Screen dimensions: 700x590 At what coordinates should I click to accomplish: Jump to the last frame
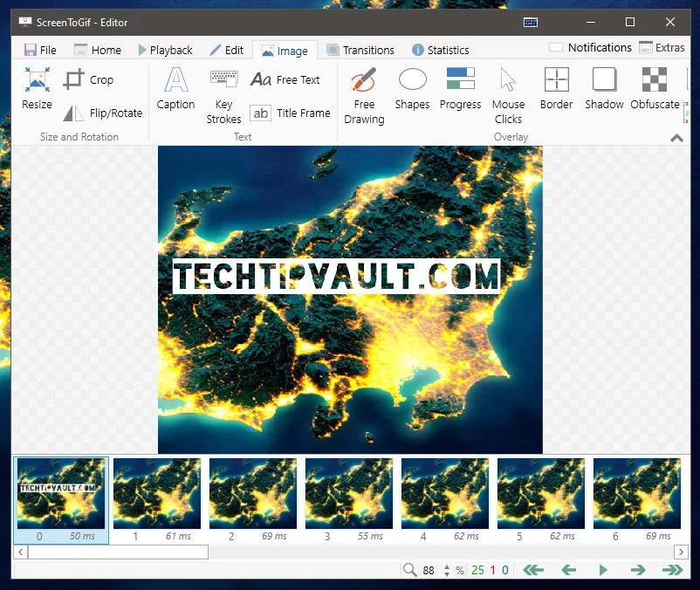point(673,570)
